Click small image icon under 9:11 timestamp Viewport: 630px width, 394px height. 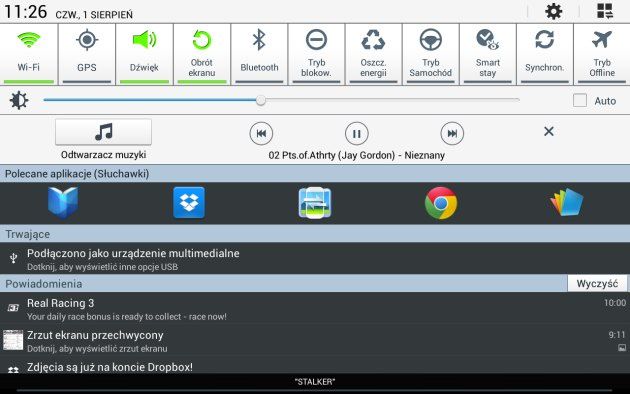[622, 348]
